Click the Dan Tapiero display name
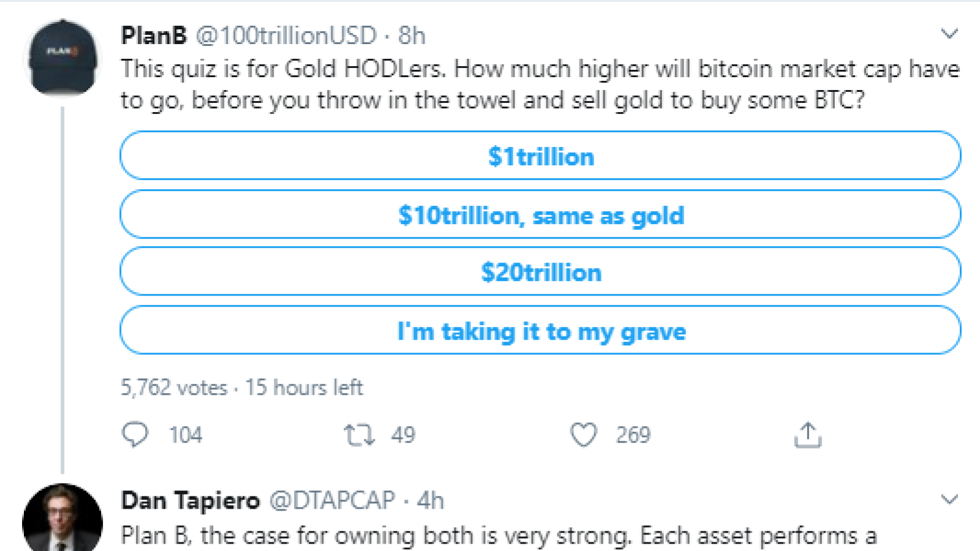 (x=190, y=501)
